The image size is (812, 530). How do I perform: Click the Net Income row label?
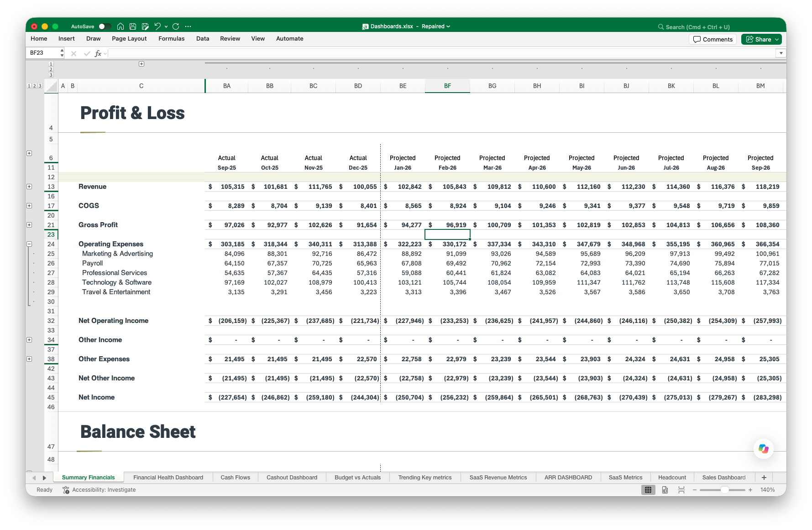(x=97, y=397)
